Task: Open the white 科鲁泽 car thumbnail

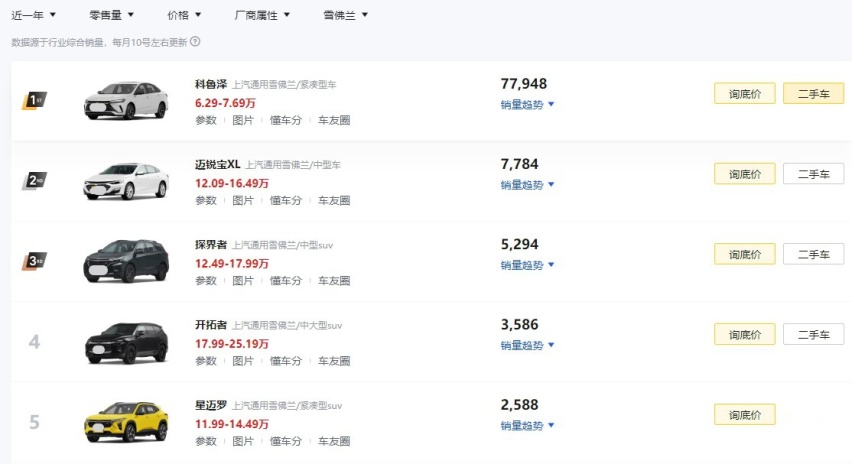Action: (x=126, y=100)
